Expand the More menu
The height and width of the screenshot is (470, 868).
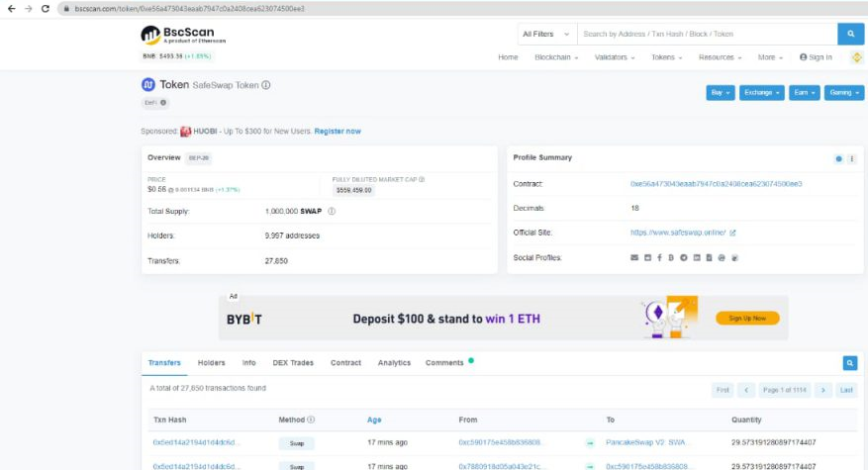tap(770, 57)
